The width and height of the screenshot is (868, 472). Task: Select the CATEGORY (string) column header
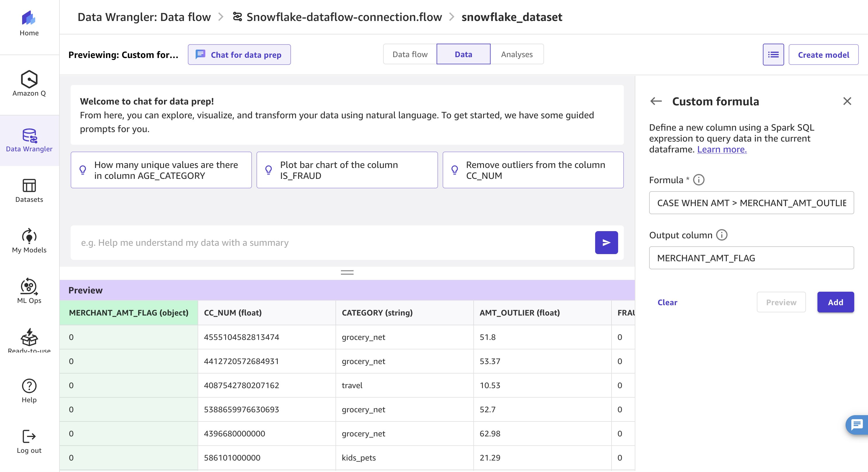(404, 313)
